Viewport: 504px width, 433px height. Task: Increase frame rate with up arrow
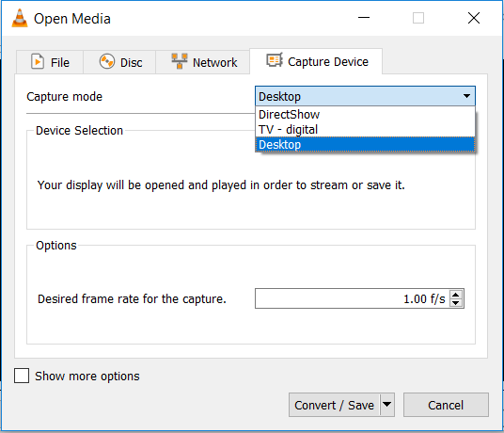click(456, 294)
